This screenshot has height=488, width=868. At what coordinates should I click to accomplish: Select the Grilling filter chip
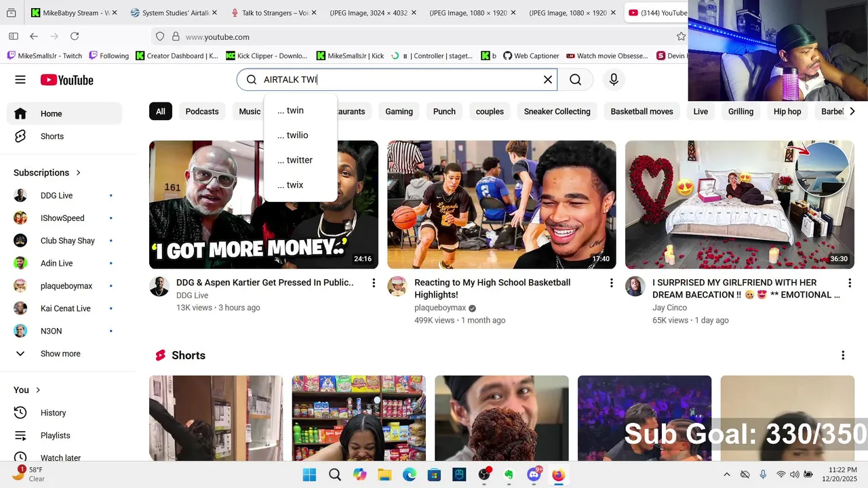(741, 111)
